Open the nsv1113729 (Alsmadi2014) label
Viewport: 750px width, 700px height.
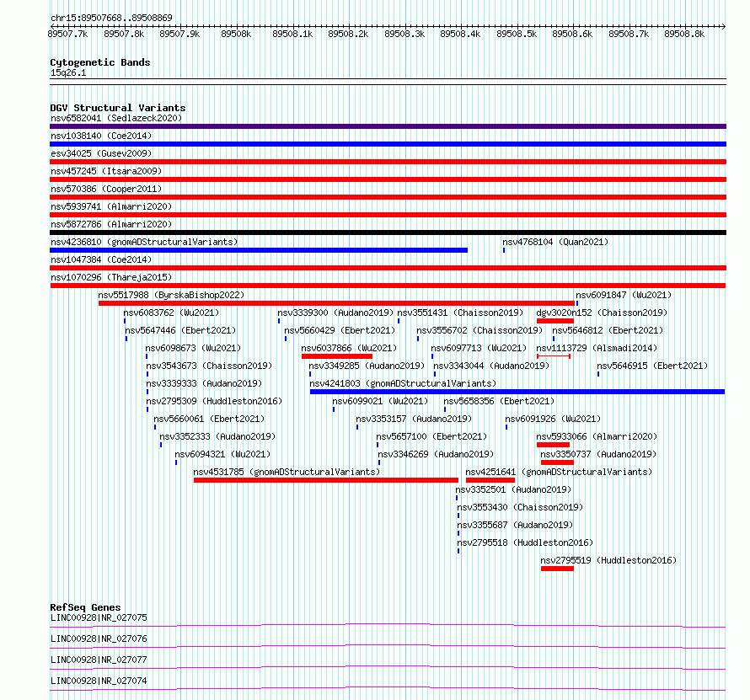pyautogui.click(x=597, y=348)
